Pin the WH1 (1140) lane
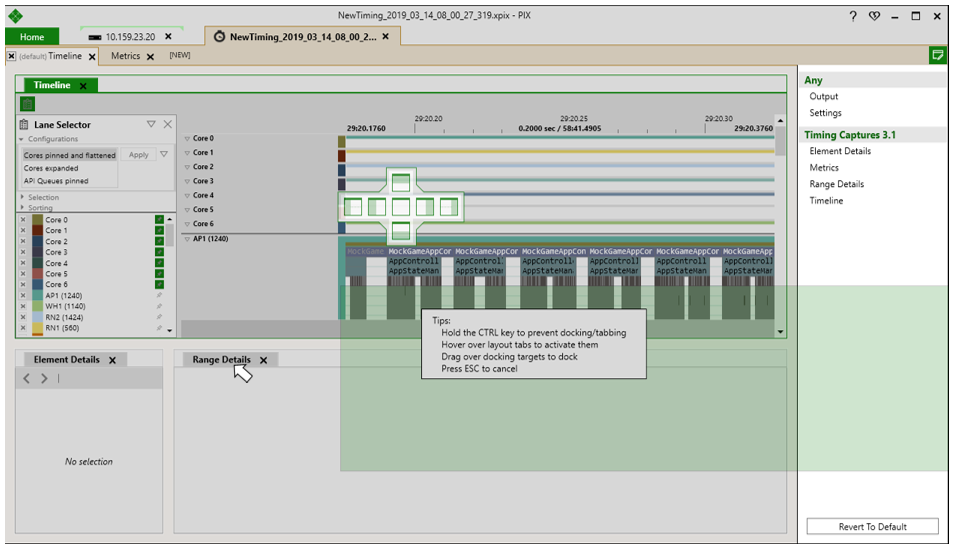 (159, 306)
